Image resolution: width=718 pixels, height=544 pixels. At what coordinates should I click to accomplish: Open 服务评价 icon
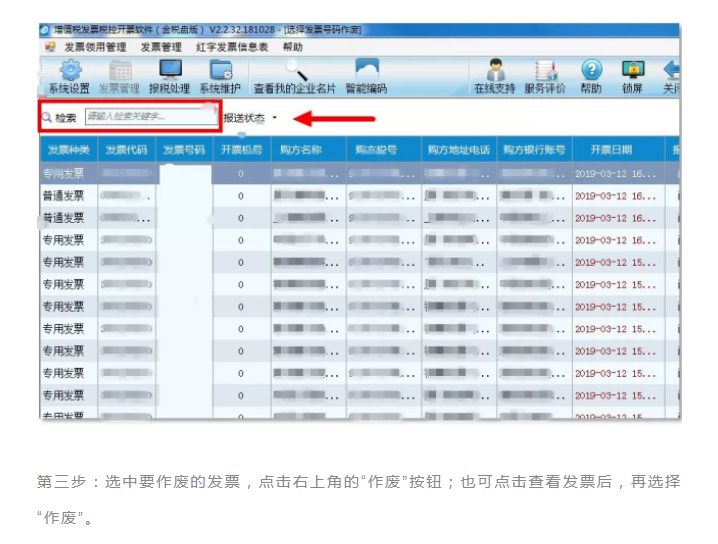click(x=546, y=70)
